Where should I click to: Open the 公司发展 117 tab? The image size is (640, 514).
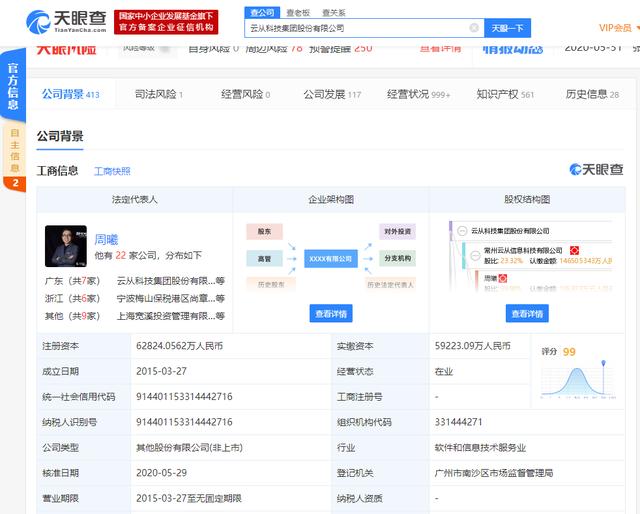click(332, 94)
